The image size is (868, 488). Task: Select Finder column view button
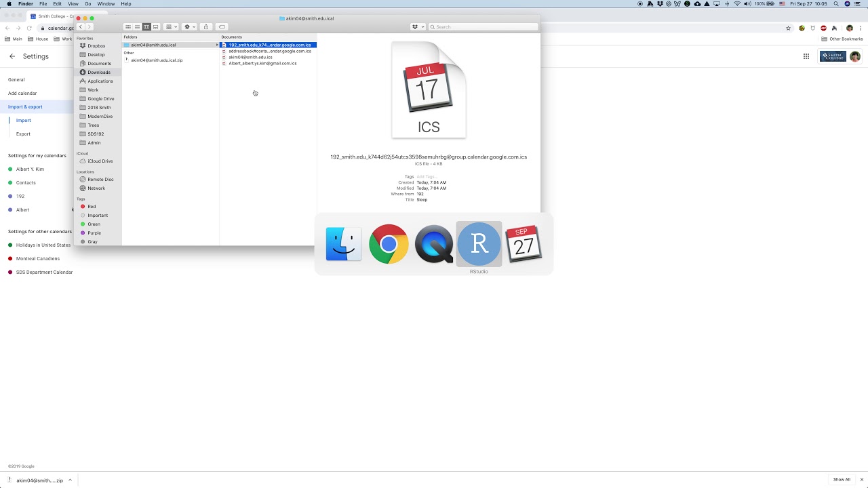pos(146,27)
